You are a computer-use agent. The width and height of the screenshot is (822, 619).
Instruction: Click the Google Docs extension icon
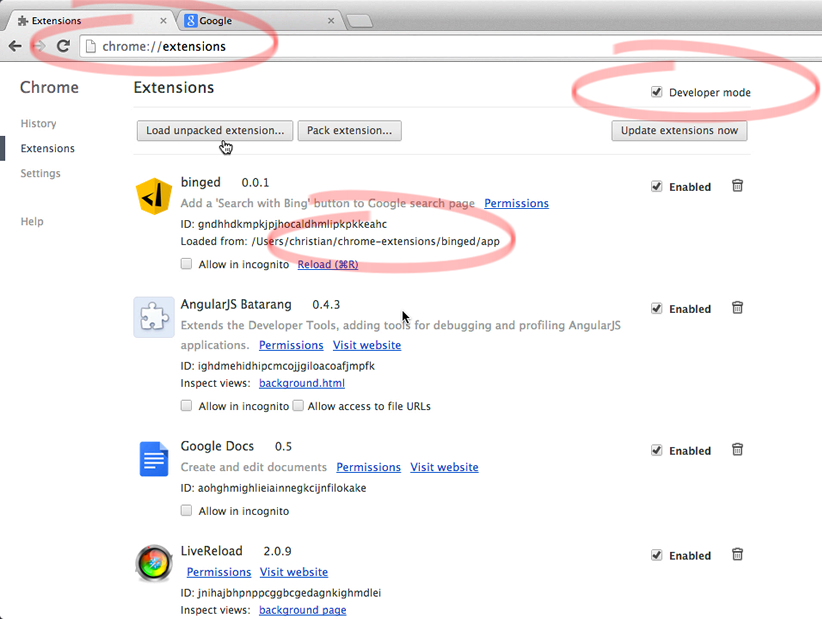[x=154, y=459]
